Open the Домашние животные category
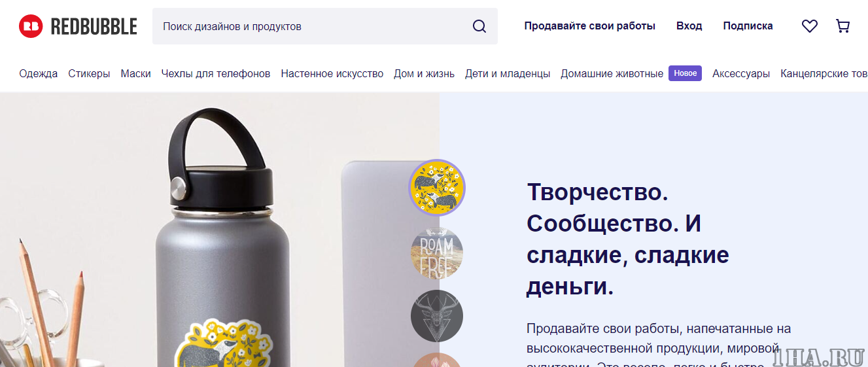 click(612, 73)
